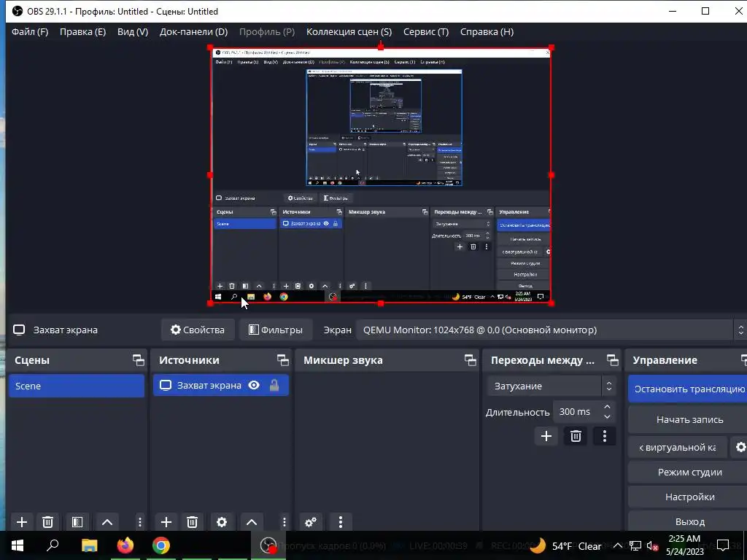Remove selected source with trash icon
The width and height of the screenshot is (747, 560).
tap(192, 522)
